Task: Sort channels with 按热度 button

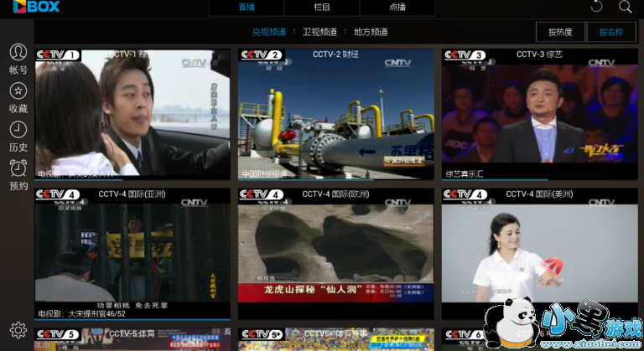Action: 560,32
